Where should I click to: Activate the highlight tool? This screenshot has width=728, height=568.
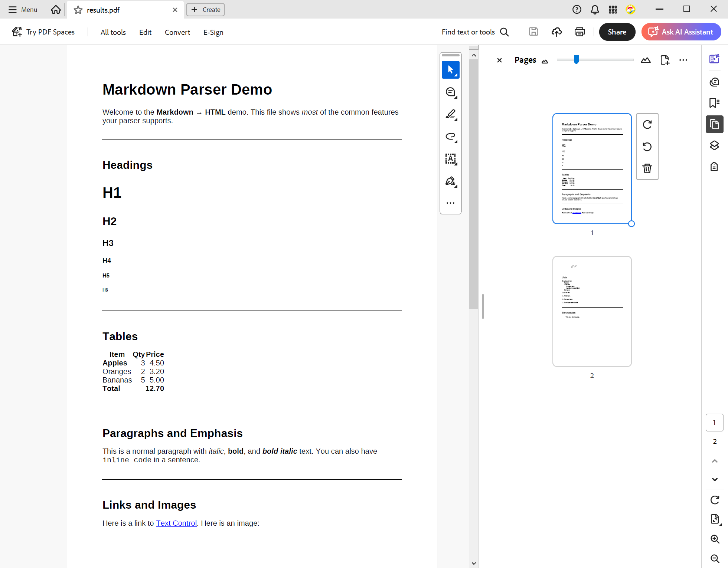pos(451,114)
